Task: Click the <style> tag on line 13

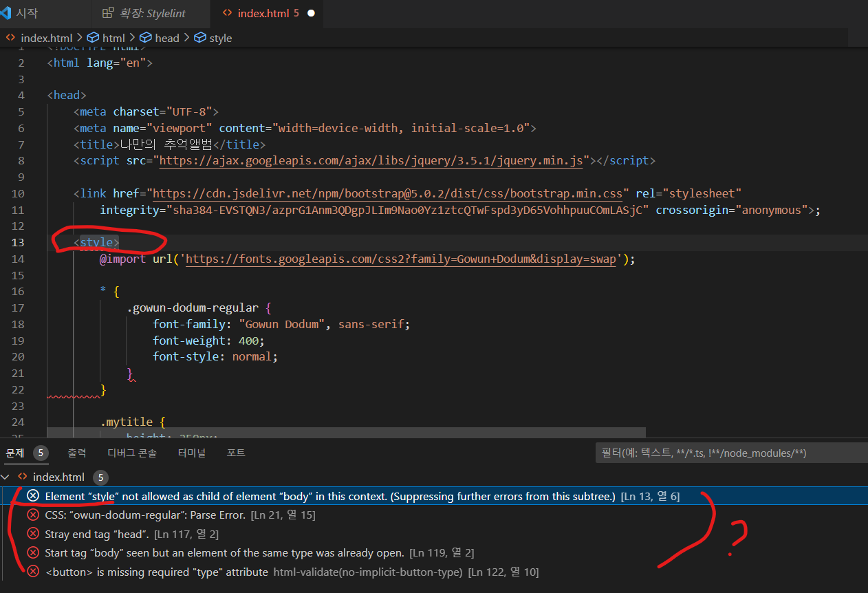Action: (x=96, y=242)
